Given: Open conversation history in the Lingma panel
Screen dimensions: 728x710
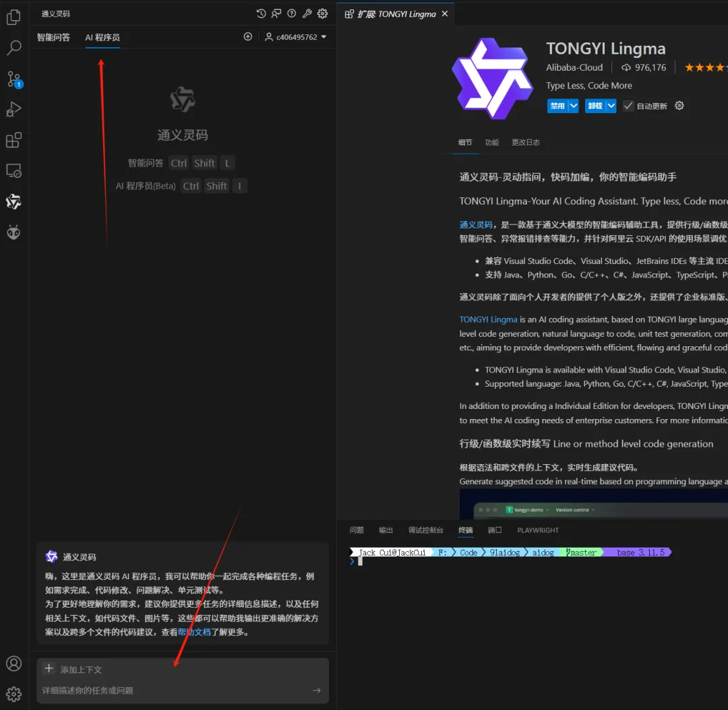Looking at the screenshot, I should 261,13.
